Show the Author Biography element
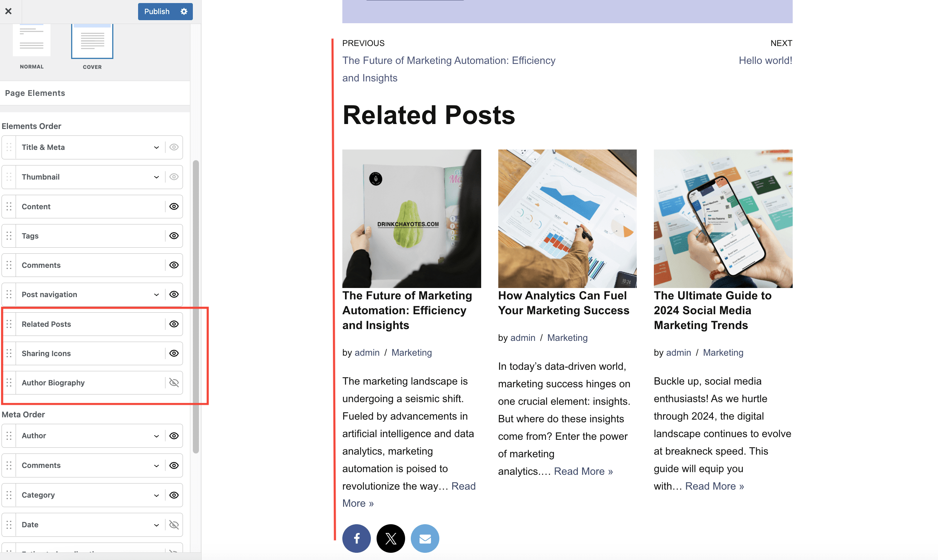 pyautogui.click(x=174, y=383)
